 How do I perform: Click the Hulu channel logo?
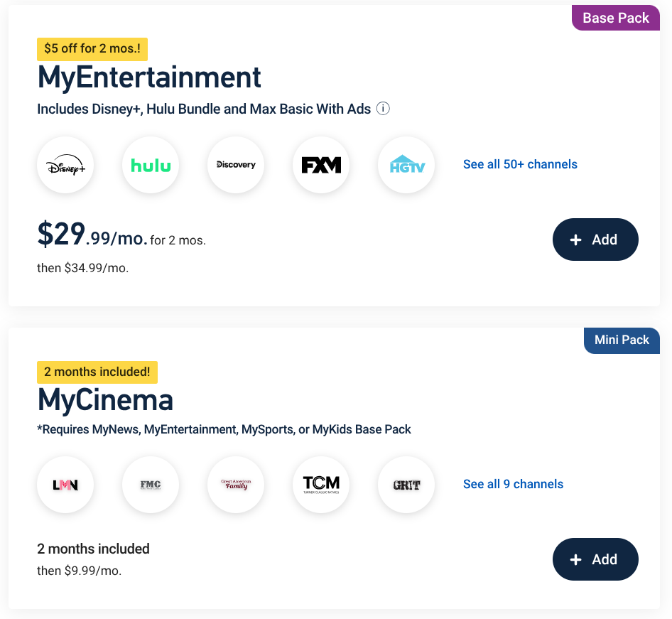click(x=151, y=165)
